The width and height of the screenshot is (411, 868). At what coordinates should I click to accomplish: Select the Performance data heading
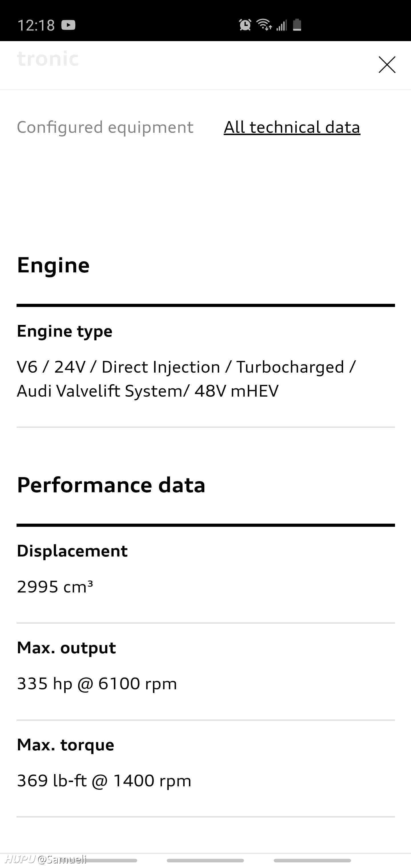coord(111,485)
